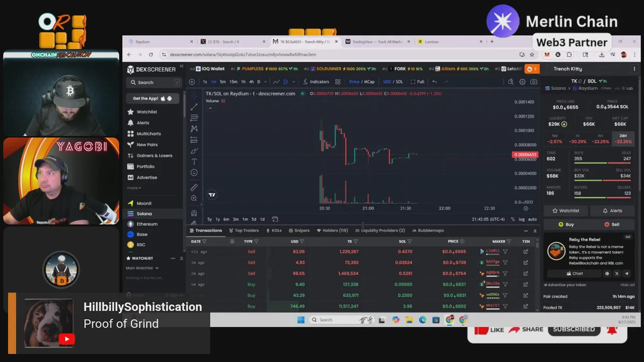Viewport: 644px width, 362px height.
Task: Click the orange trending fire button
Action: (531, 69)
